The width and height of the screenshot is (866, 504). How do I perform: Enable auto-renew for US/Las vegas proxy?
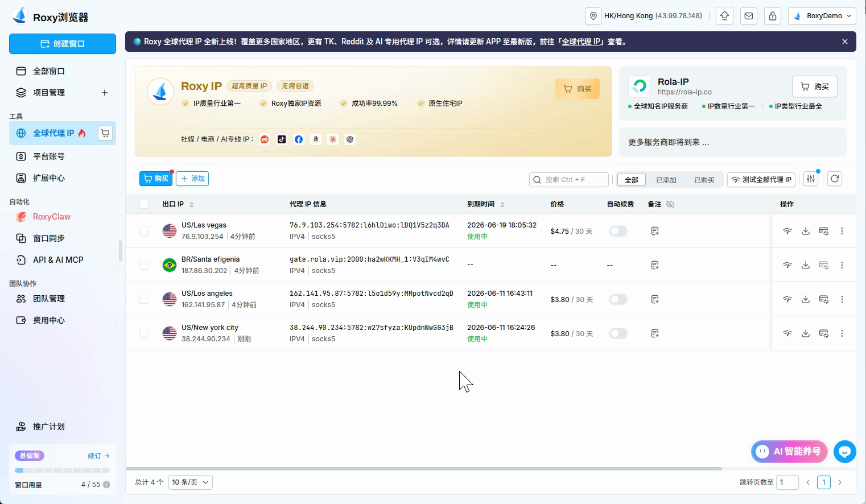click(618, 231)
